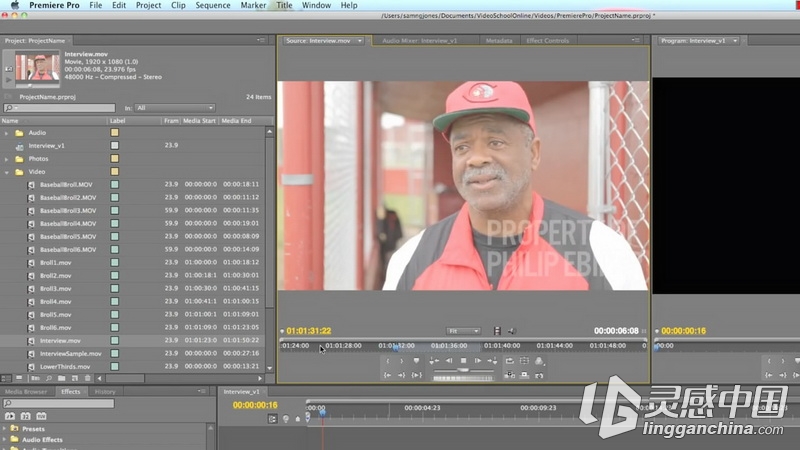Image resolution: width=800 pixels, height=450 pixels.
Task: Toggle Accelerated Effects filter in Effects panel
Action: point(10,416)
